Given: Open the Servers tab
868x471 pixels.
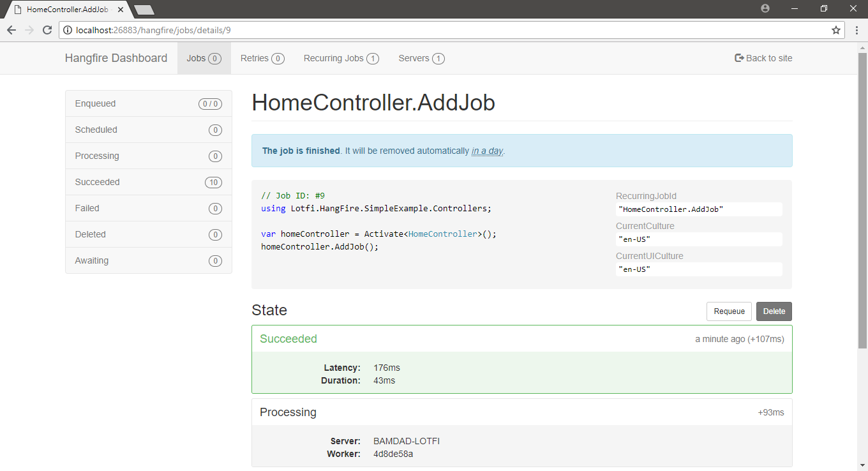Looking at the screenshot, I should click(421, 58).
